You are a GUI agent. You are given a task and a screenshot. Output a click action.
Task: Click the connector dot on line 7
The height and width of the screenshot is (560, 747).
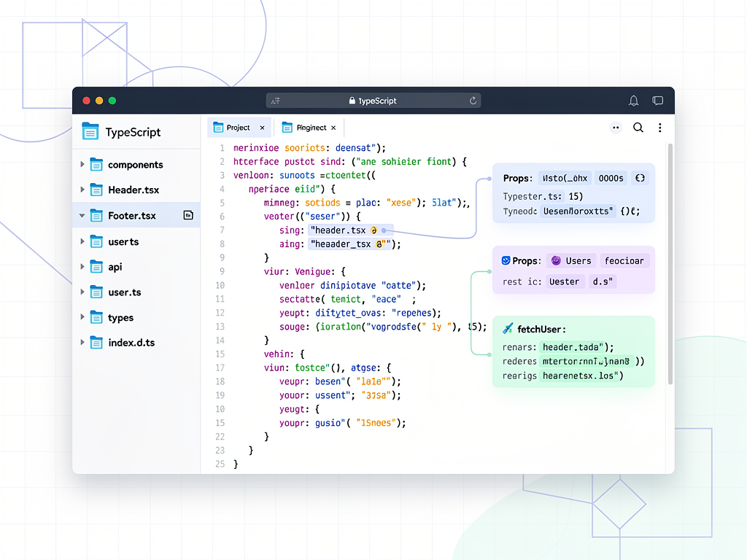[384, 230]
